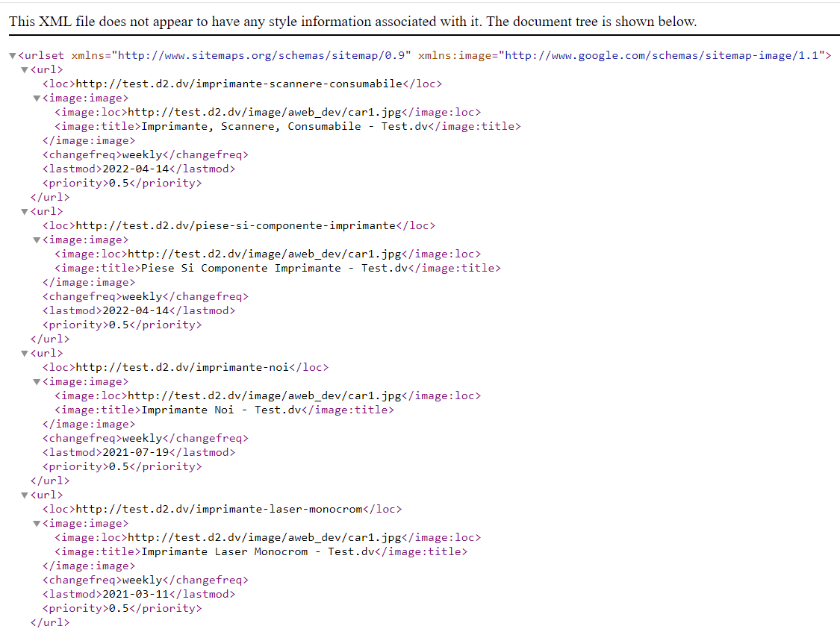Click the lastmod value 2021-07-19
The image size is (840, 629).
[x=136, y=453]
